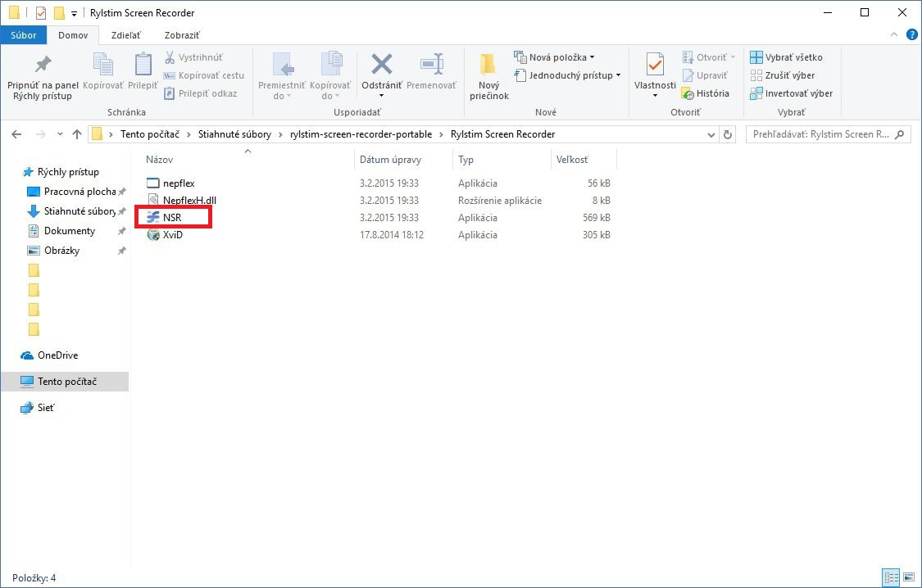Click rylstim-screen-recorder-portable in address path
Screen dimensions: 922x588
[x=361, y=134]
